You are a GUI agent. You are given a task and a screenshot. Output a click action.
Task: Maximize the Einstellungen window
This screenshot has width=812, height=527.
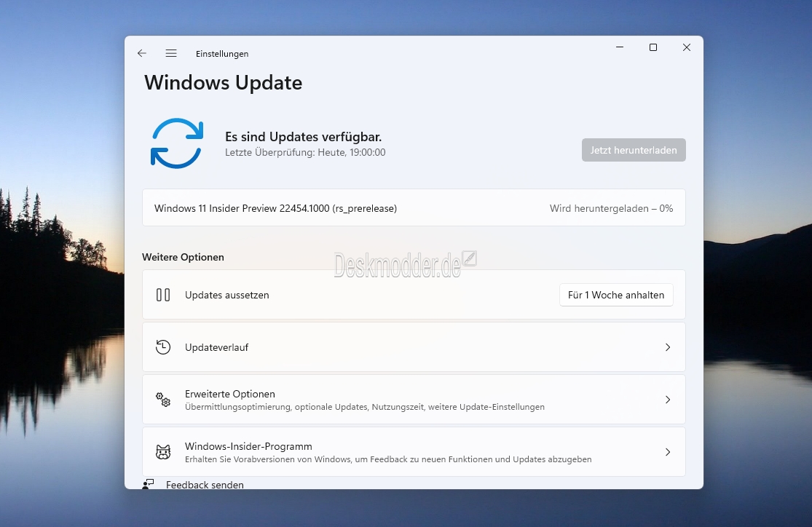point(653,47)
